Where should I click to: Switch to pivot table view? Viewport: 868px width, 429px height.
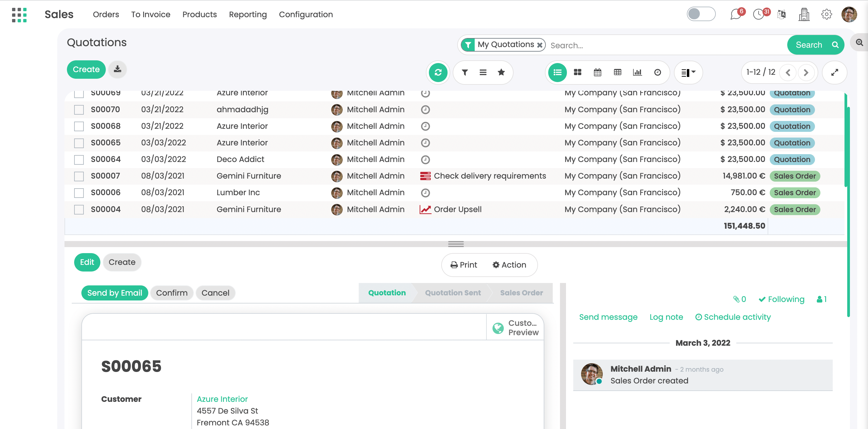617,72
